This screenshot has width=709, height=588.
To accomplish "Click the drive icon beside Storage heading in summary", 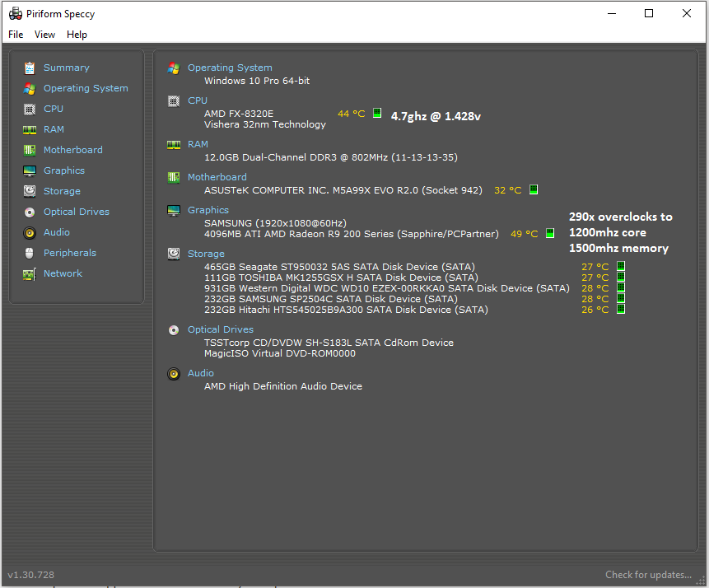I will point(174,254).
